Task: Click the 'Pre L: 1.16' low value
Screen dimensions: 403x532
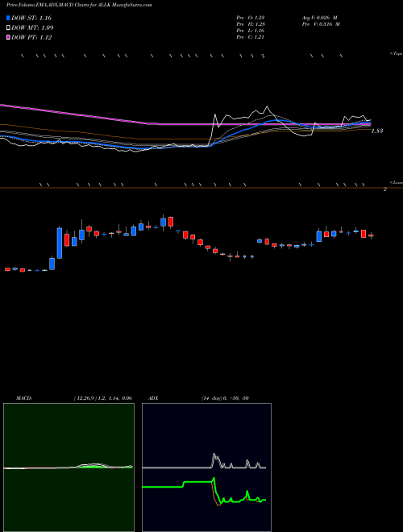Action: (251, 31)
